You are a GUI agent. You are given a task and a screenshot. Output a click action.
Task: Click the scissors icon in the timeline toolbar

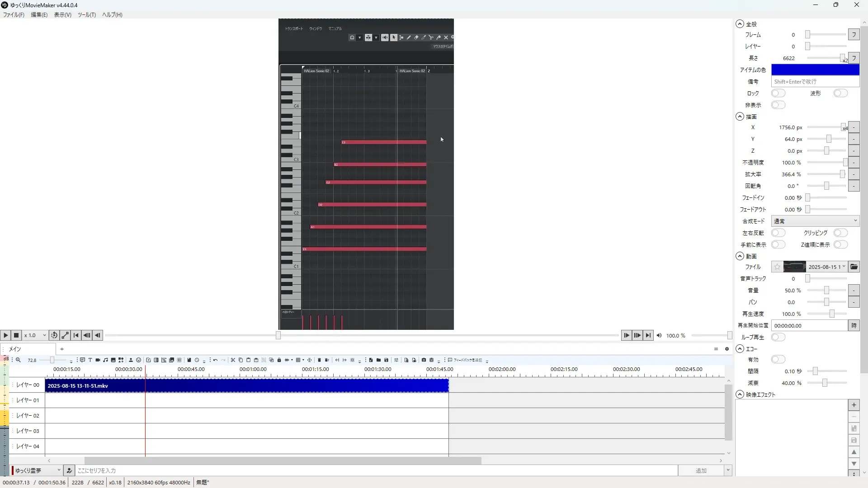click(233, 360)
